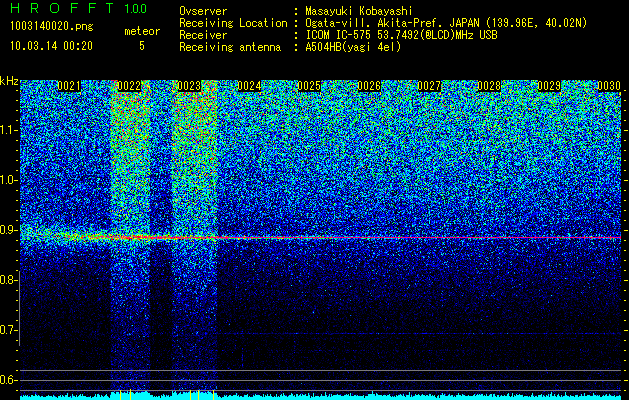Screen dimensions: 629x400
Task: Click the 0.8 frequency axis label
Action: tap(8, 280)
